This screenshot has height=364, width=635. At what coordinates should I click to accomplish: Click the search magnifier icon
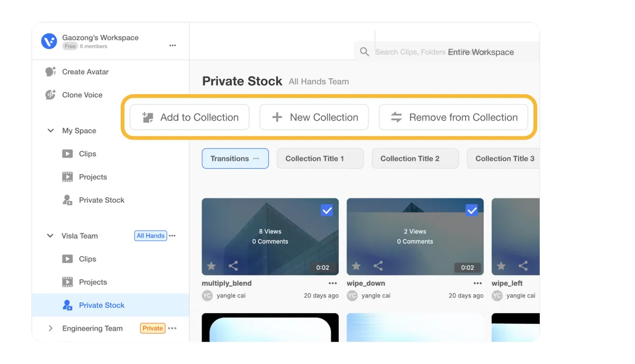coord(364,52)
